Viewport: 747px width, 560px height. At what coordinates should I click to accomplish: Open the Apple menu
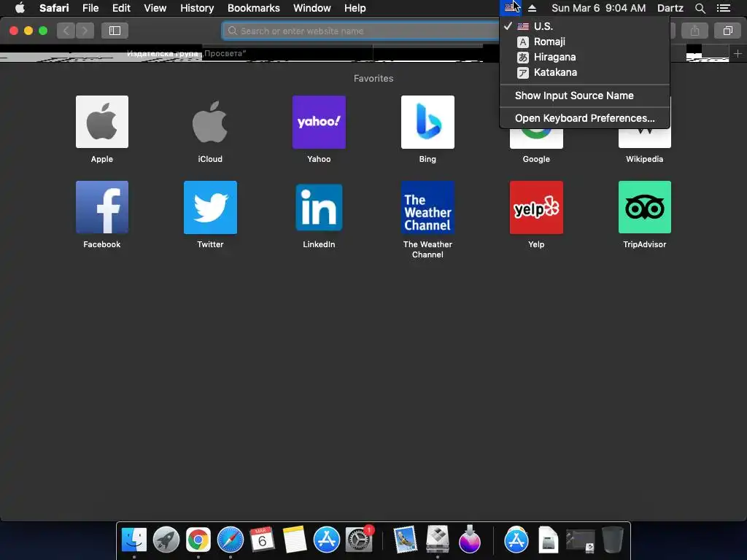click(x=20, y=7)
